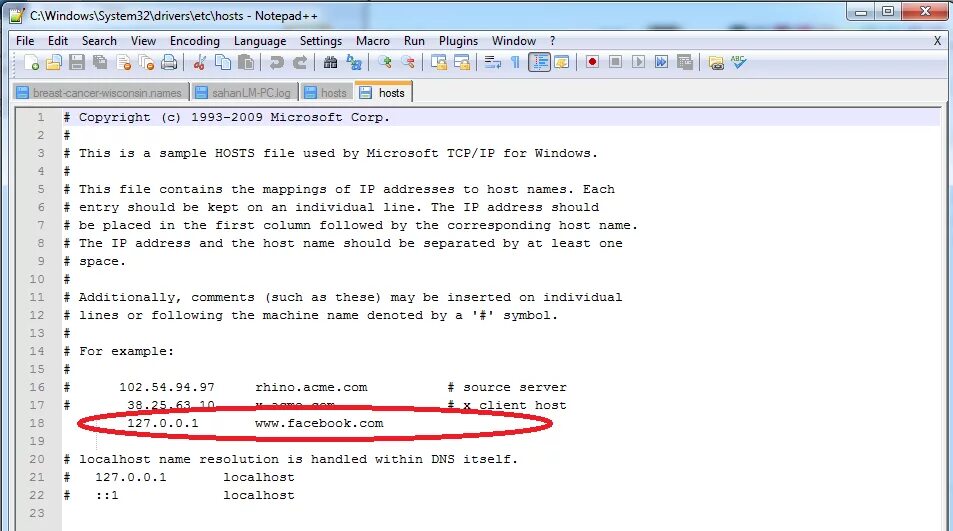Click the 127.0.0.1 entry on line 18
Screen dimensions: 953x531
pos(162,423)
